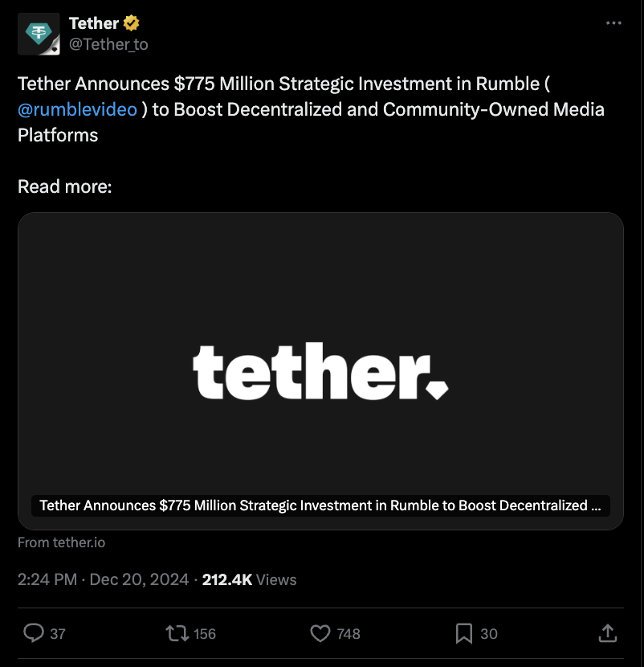Bookmark this Tether post
The height and width of the screenshot is (667, 644).
pos(463,634)
